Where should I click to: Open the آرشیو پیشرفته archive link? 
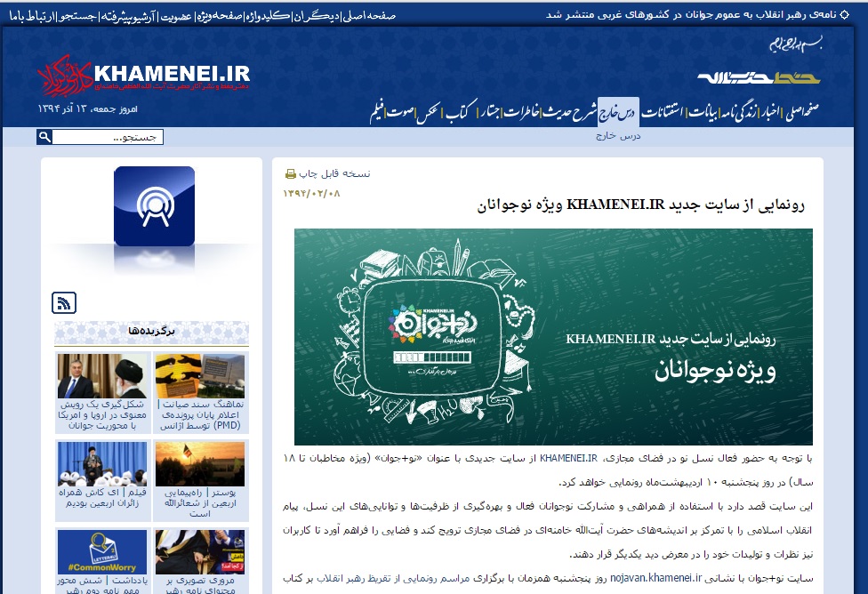point(128,16)
